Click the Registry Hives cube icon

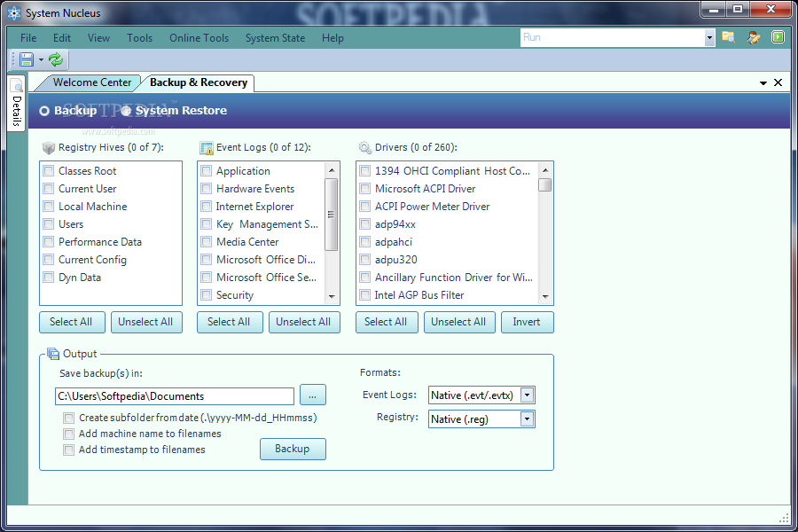coord(49,148)
